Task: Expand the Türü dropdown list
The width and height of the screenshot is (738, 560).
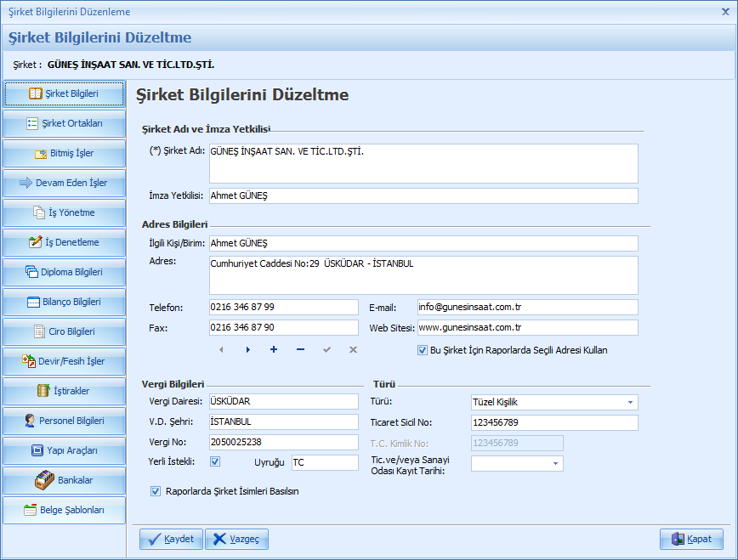Action: (x=630, y=402)
